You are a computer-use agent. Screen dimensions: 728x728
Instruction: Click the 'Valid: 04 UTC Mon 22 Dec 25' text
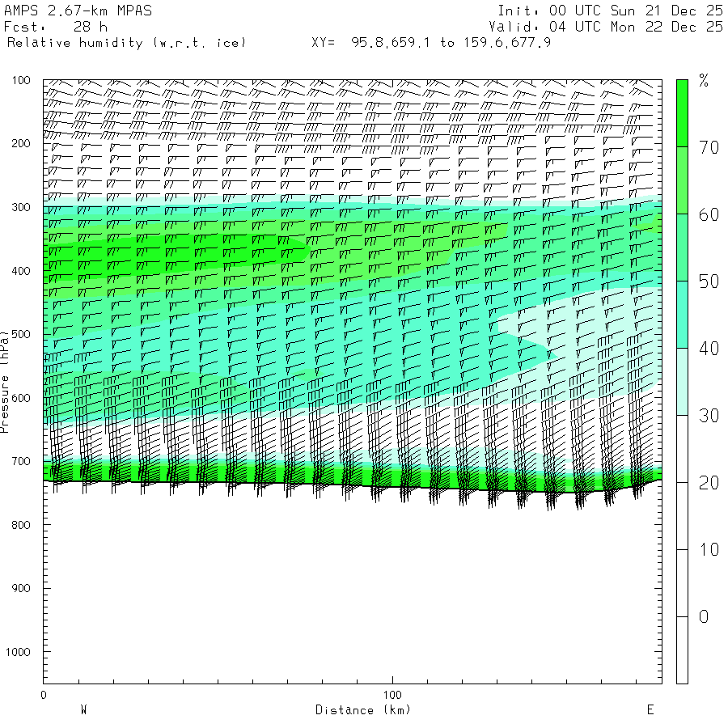point(610,27)
